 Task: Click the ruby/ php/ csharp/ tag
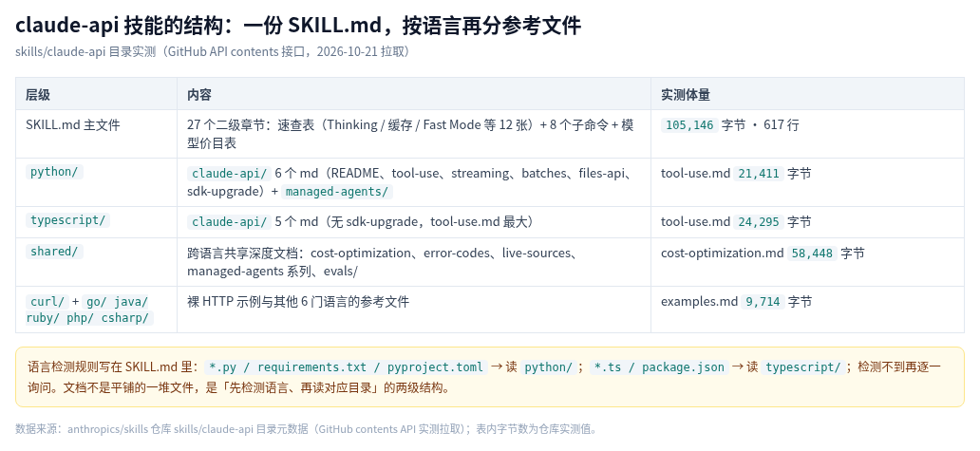coord(89,318)
